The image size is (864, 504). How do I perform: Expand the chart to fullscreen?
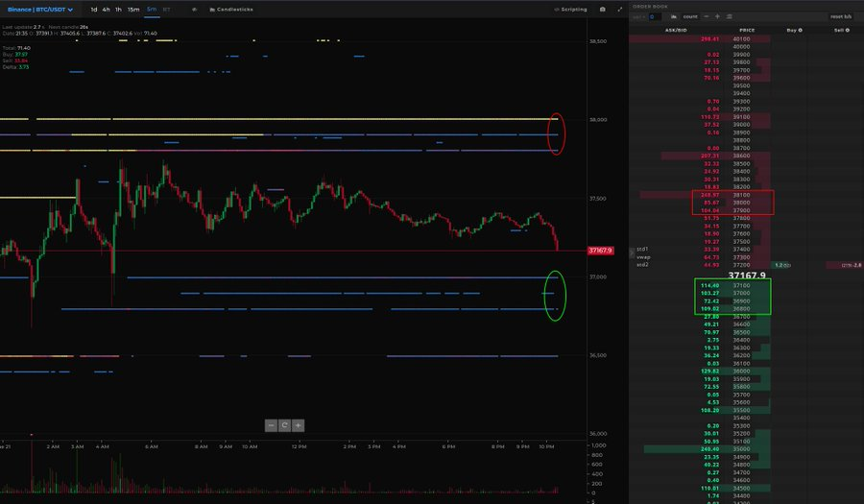point(620,9)
